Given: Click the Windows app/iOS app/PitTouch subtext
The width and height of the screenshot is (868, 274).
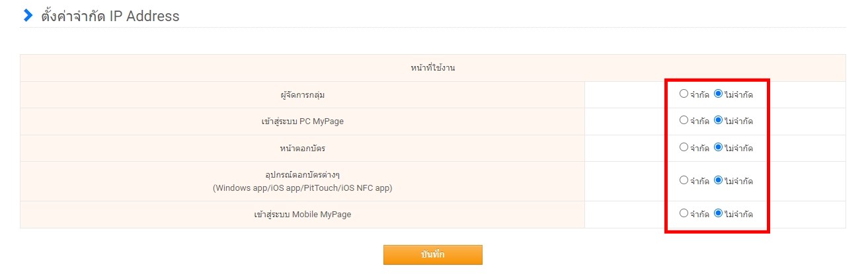Looking at the screenshot, I should point(302,188).
